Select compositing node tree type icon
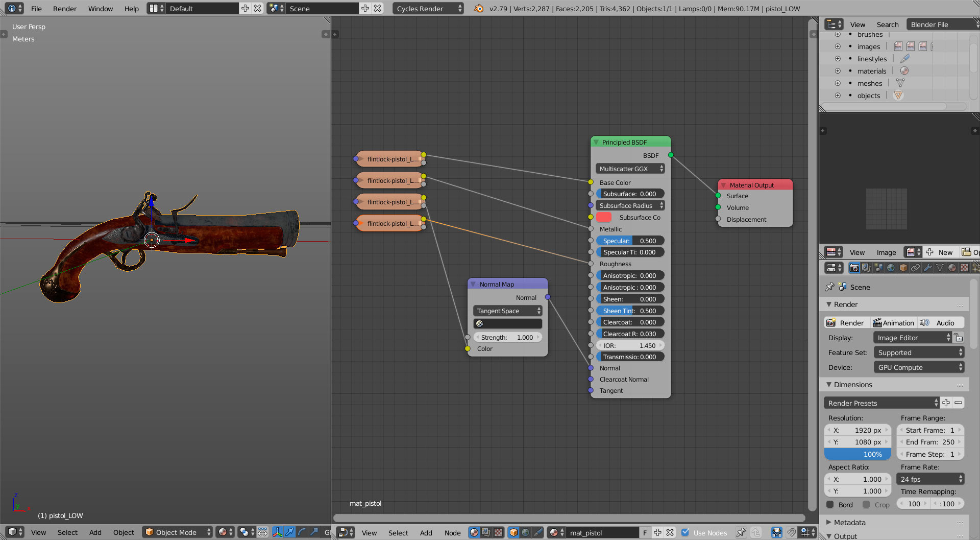This screenshot has width=980, height=540. [x=486, y=532]
